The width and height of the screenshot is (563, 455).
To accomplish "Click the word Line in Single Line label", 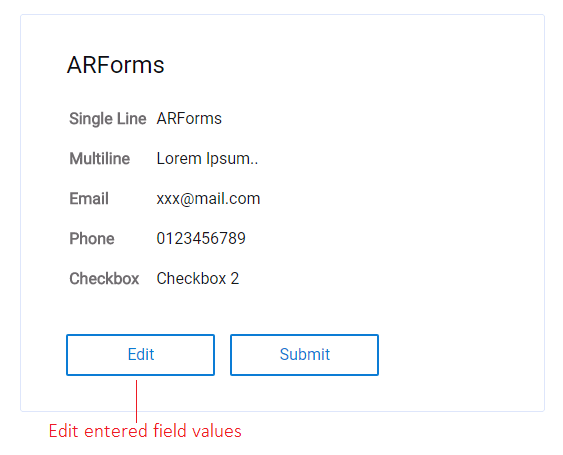I will pyautogui.click(x=132, y=119).
